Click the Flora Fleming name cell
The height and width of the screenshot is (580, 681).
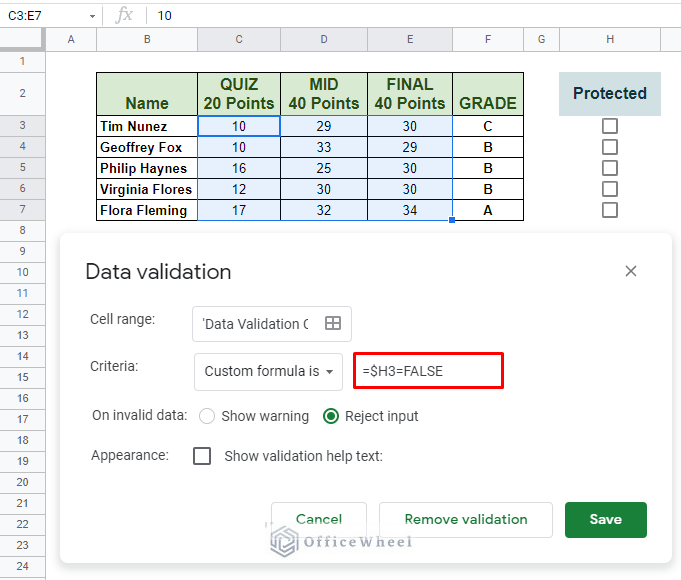click(x=147, y=210)
